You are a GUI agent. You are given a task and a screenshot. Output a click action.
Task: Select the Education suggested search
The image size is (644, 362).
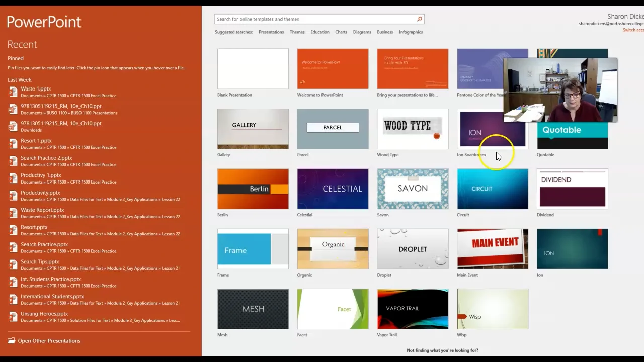pos(319,32)
